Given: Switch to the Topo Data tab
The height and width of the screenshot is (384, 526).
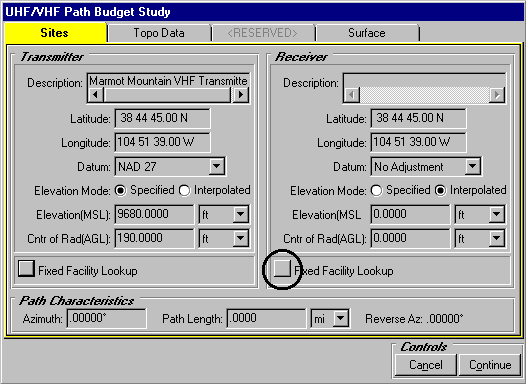Looking at the screenshot, I should click(159, 33).
